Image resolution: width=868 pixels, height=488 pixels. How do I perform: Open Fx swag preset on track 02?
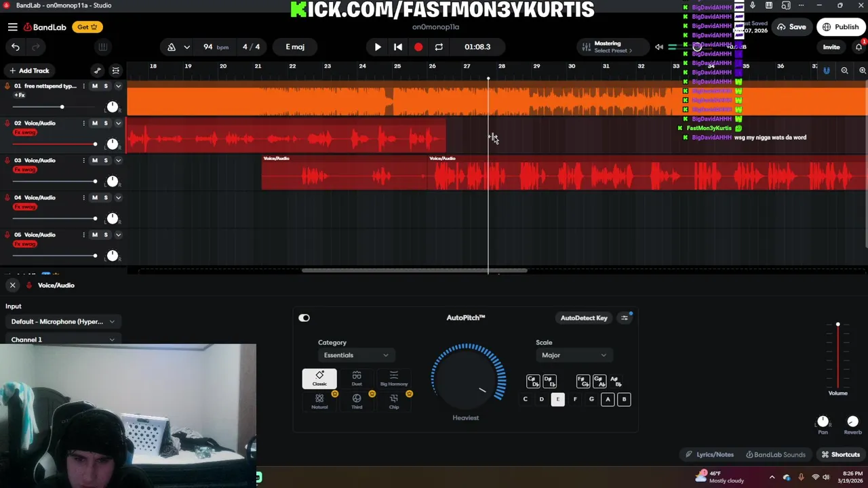(25, 133)
